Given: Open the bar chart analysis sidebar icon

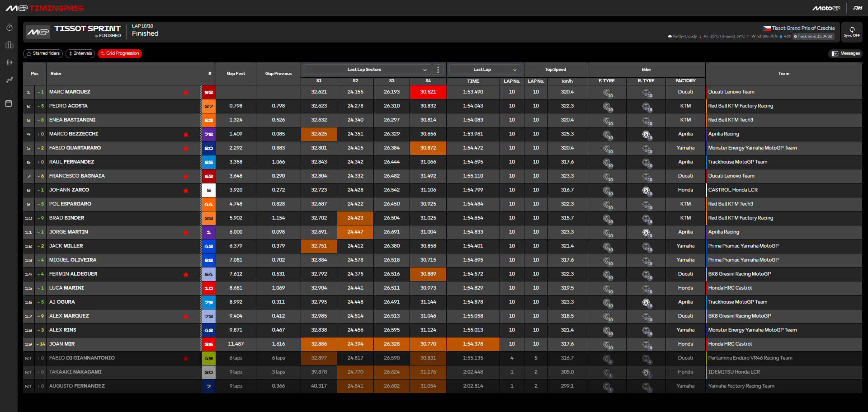Looking at the screenshot, I should (x=9, y=45).
